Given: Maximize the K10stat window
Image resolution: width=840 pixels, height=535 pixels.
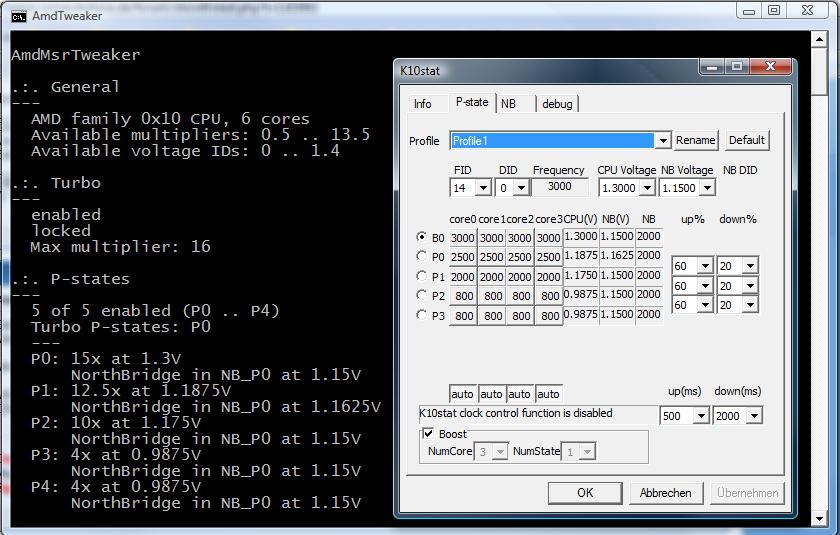Looking at the screenshot, I should point(737,66).
